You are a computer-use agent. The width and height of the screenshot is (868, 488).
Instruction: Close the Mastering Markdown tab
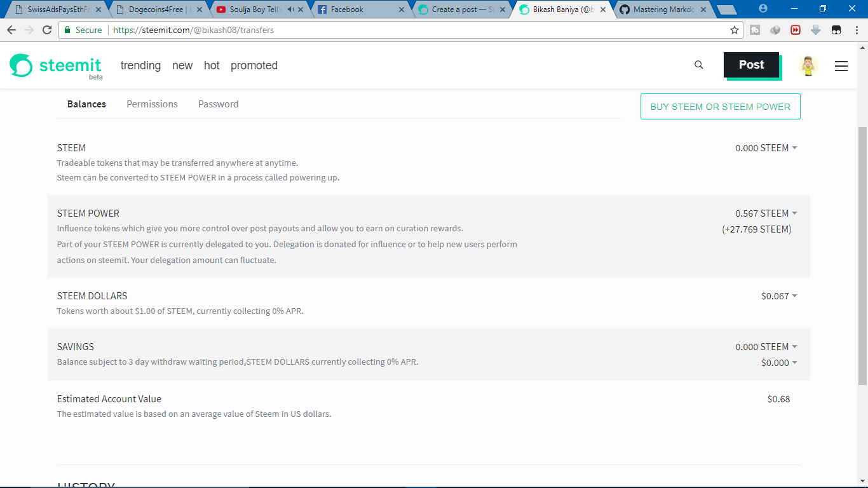703,10
